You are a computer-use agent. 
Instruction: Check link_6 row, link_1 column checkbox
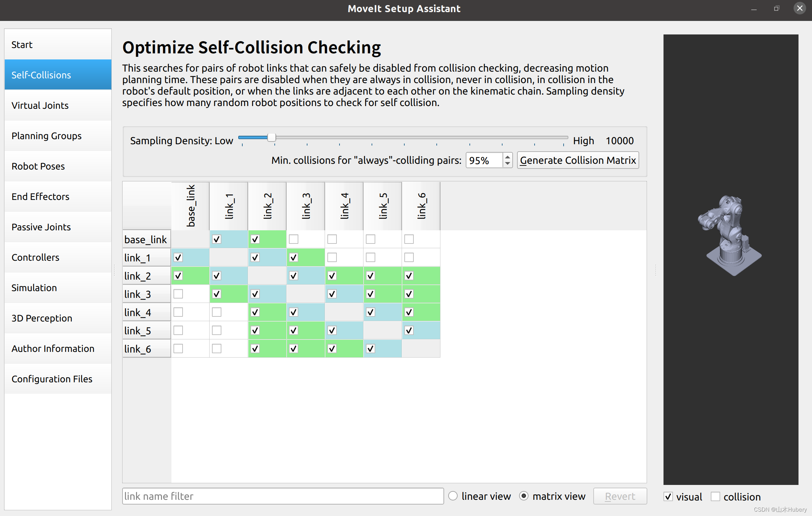[217, 349]
